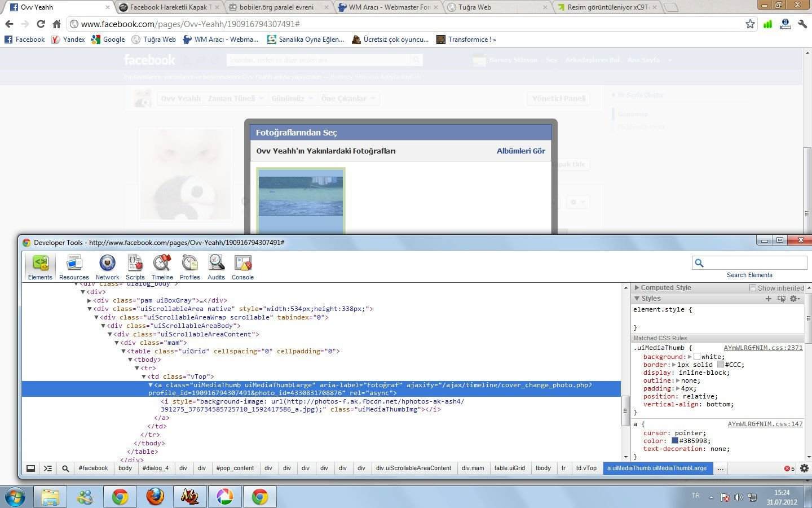Viewport: 812px width, 508px height.
Task: Go to Chrome home page icon
Action: click(x=56, y=24)
